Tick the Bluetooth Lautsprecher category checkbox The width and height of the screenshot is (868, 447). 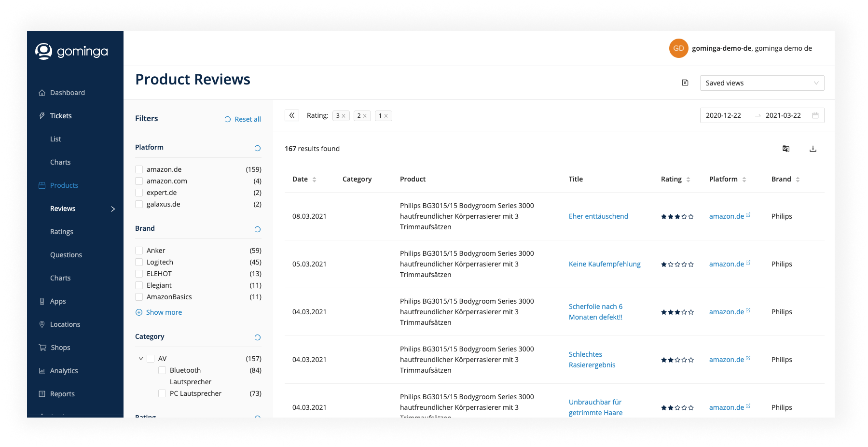coord(162,370)
